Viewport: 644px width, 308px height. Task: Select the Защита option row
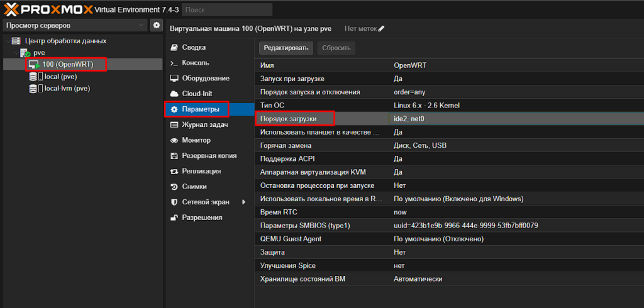tap(449, 252)
